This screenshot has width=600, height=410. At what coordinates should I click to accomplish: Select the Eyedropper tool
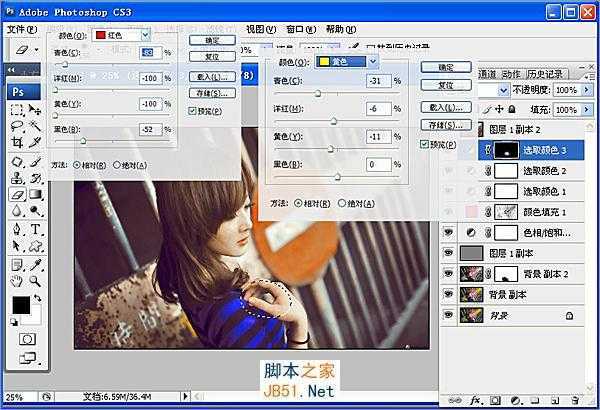35,265
